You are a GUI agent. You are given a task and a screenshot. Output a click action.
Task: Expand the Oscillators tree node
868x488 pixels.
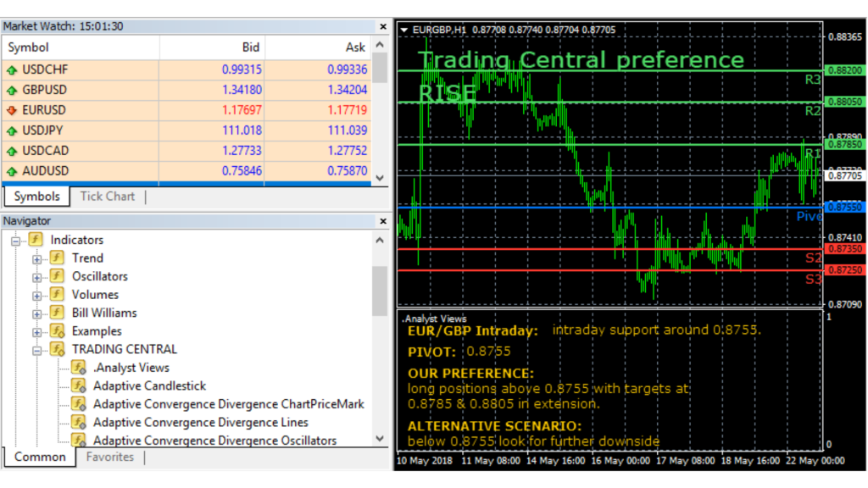coord(36,277)
